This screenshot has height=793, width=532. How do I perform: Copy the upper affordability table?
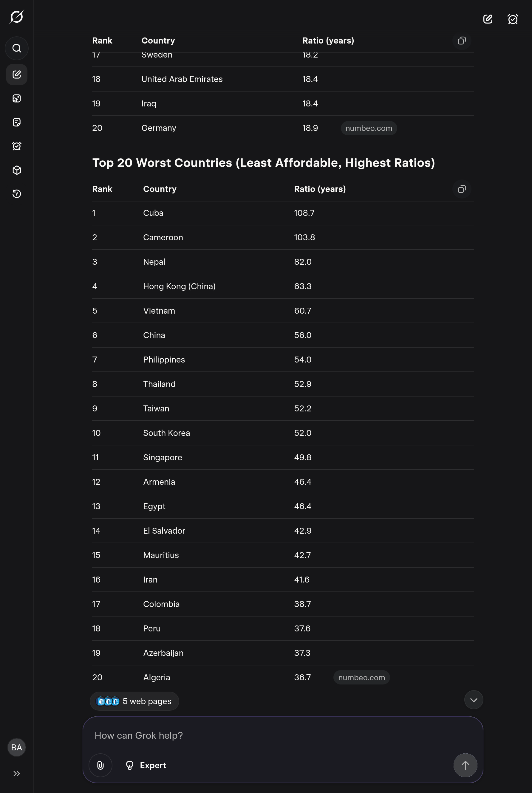(461, 41)
